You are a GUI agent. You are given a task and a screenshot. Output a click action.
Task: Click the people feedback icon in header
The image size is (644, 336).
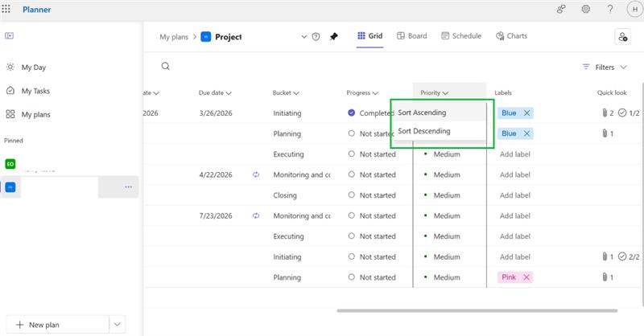click(x=561, y=9)
